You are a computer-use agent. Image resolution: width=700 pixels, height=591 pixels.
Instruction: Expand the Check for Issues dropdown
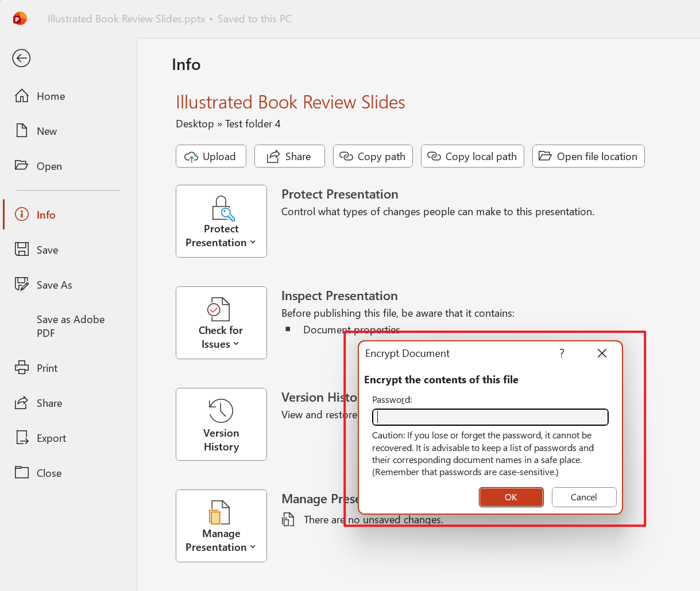[221, 323]
